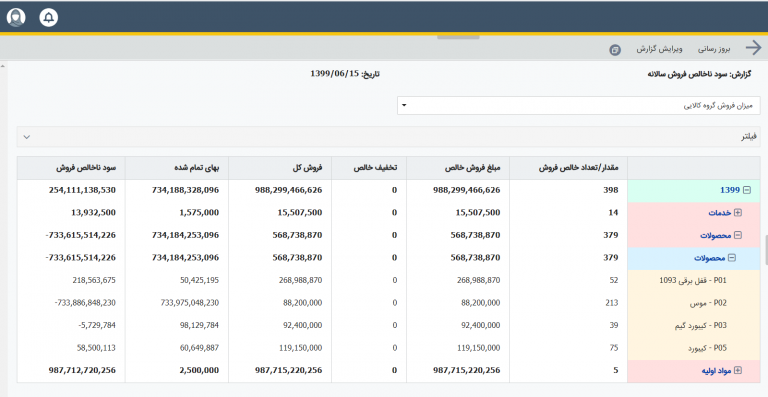Expand the فیلتر panel chevron
This screenshot has height=397, width=768.
[27, 137]
